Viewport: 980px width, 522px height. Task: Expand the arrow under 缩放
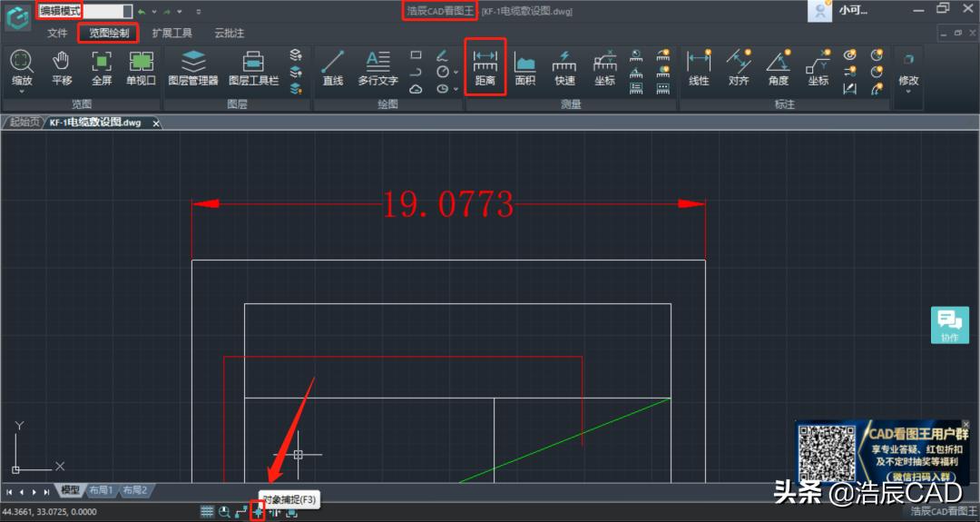(21, 92)
